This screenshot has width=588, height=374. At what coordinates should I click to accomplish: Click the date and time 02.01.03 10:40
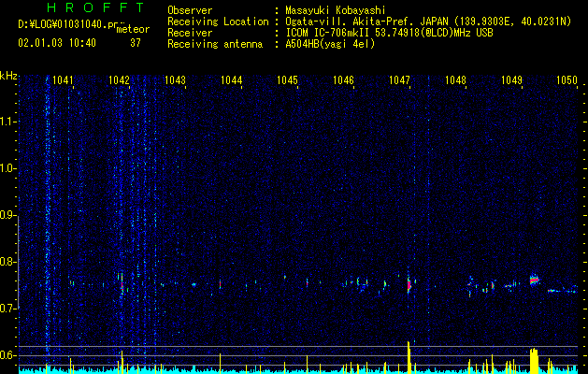pyautogui.click(x=57, y=43)
